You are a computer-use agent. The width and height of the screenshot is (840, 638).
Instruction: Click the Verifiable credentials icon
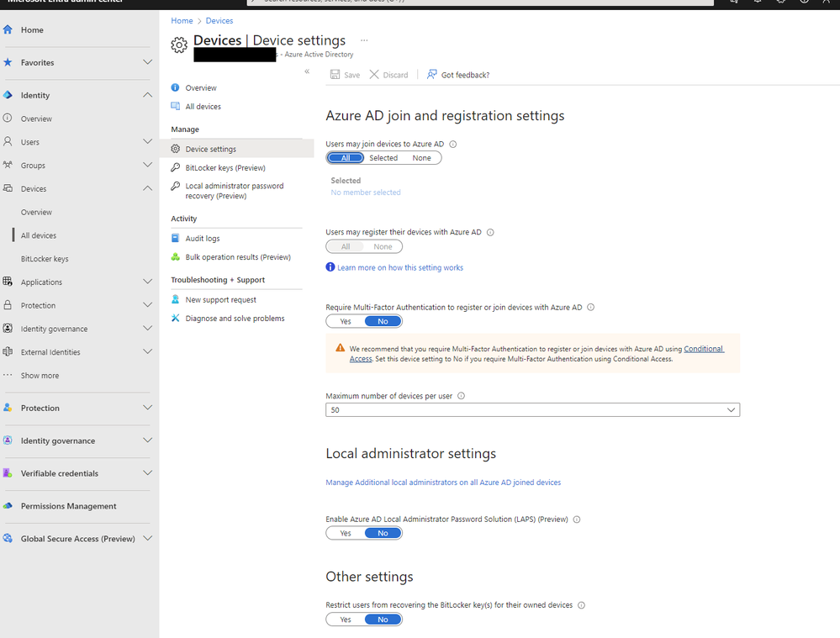tap(8, 473)
